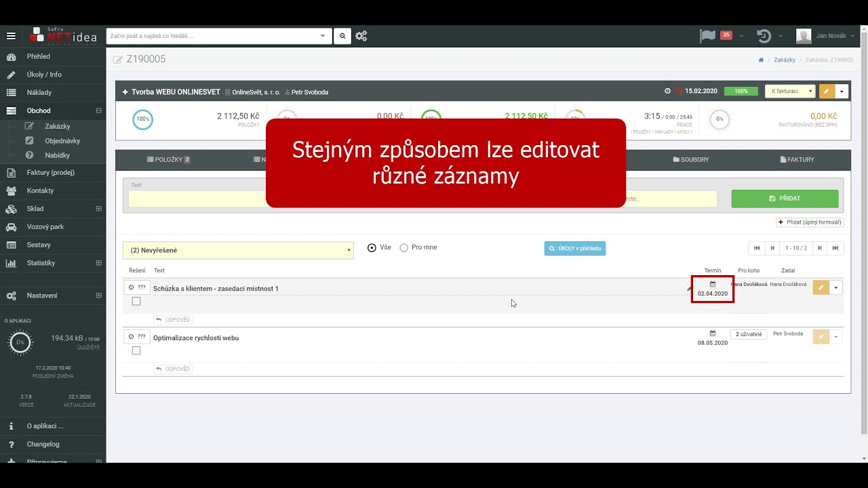Tick the checkbox for Schůzka s klientem task
The image size is (868, 488).
[136, 302]
